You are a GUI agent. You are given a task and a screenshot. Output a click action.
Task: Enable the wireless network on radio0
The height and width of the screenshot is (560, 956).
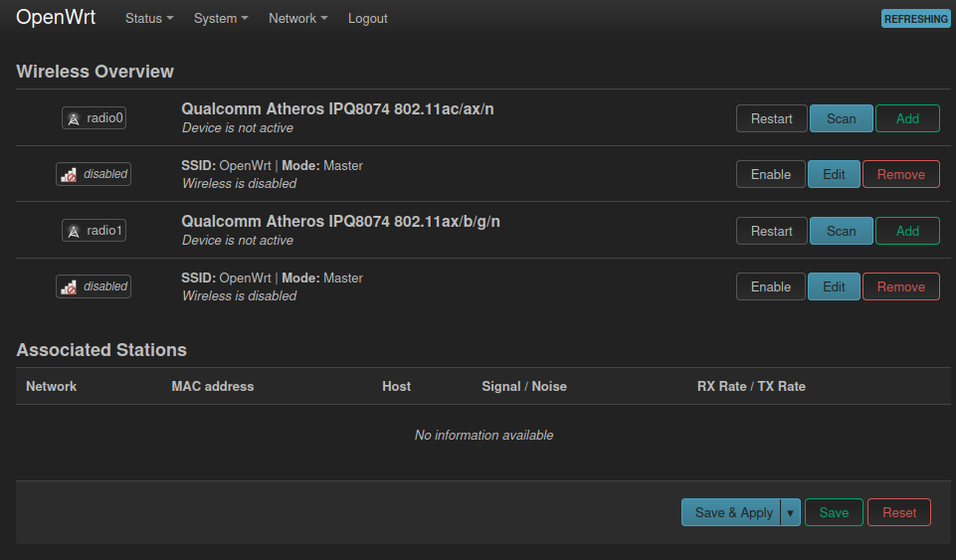pyautogui.click(x=771, y=174)
